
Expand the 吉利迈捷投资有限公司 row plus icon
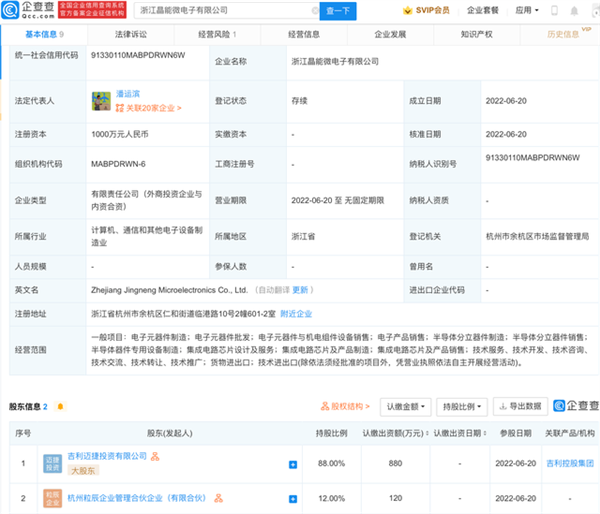pyautogui.click(x=293, y=465)
